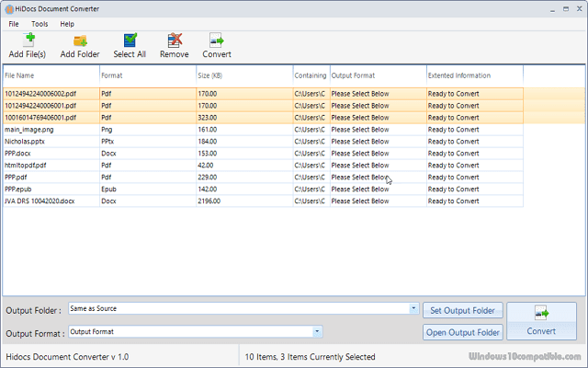Click the Remove toolbar icon
Image resolution: width=588 pixels, height=368 pixels.
point(174,40)
